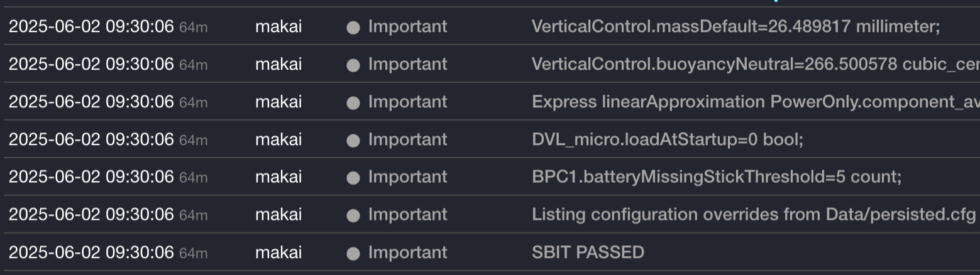Click the Important label on the persisted.cfg row
Screen dimensions: 980x275
point(407,215)
